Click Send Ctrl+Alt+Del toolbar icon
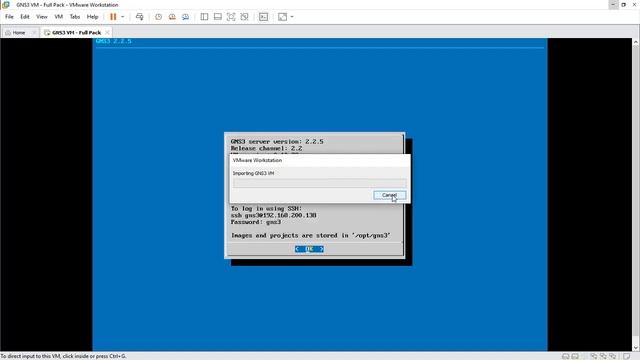The width and height of the screenshot is (640, 360). tap(140, 17)
